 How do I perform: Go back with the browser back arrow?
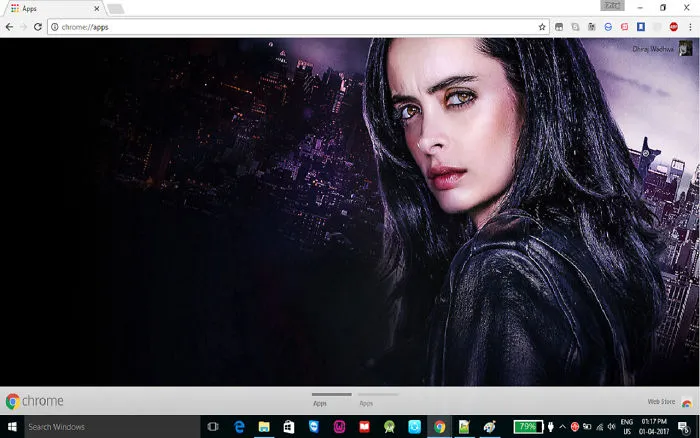[9, 27]
